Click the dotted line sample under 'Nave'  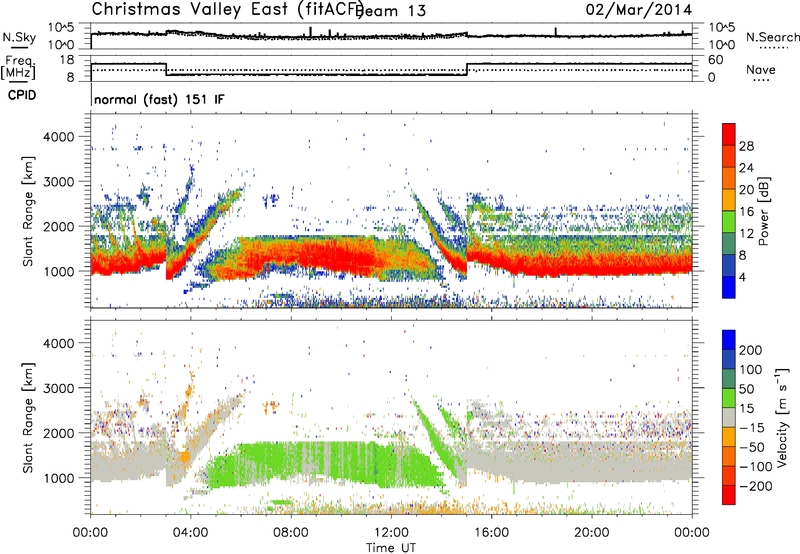tap(762, 81)
